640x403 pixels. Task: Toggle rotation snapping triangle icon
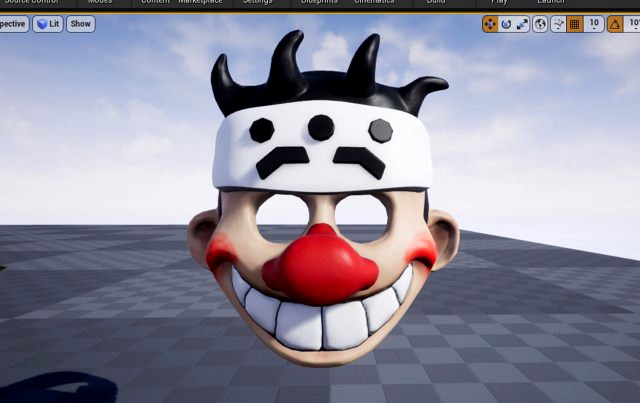(615, 24)
